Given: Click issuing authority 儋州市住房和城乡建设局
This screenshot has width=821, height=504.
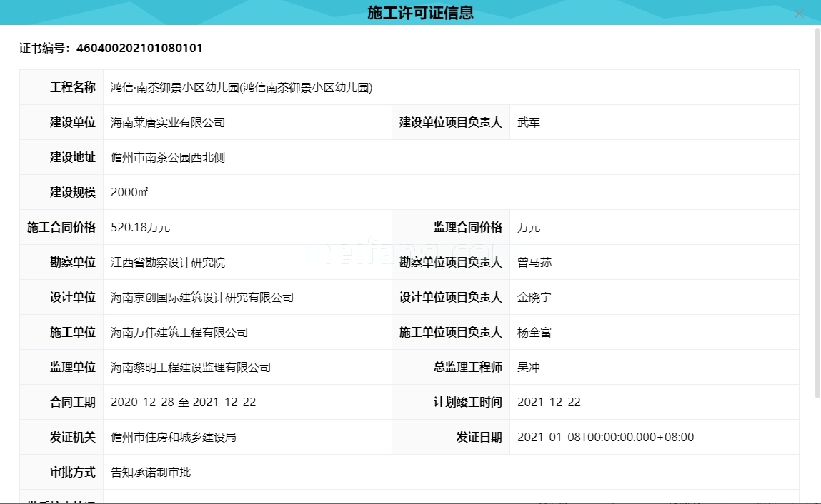Looking at the screenshot, I should [x=174, y=438].
